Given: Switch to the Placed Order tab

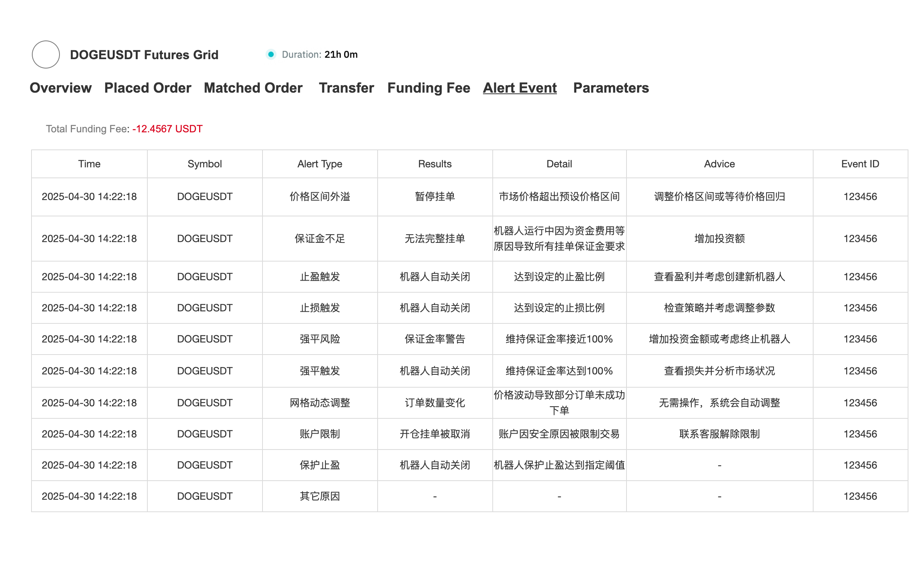Looking at the screenshot, I should 148,88.
